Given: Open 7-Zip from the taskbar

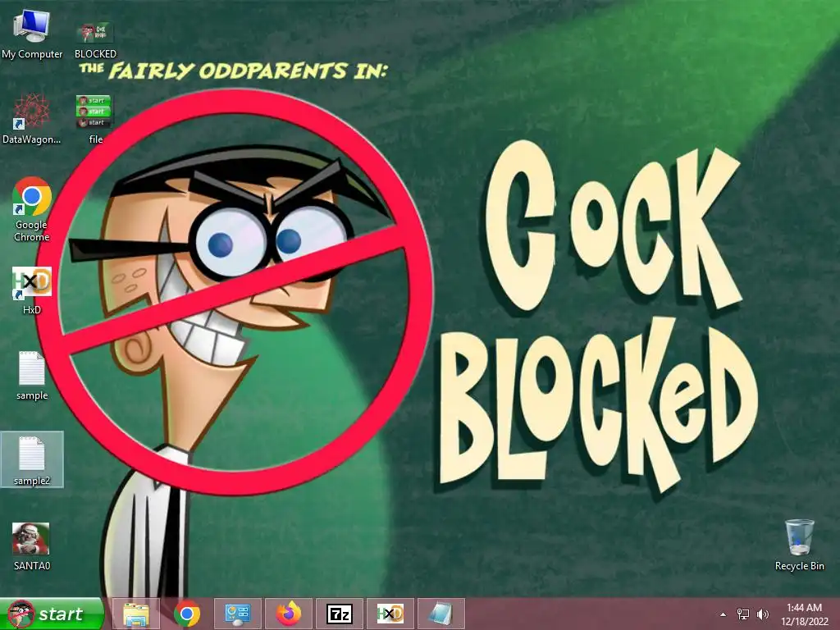Looking at the screenshot, I should point(340,614).
